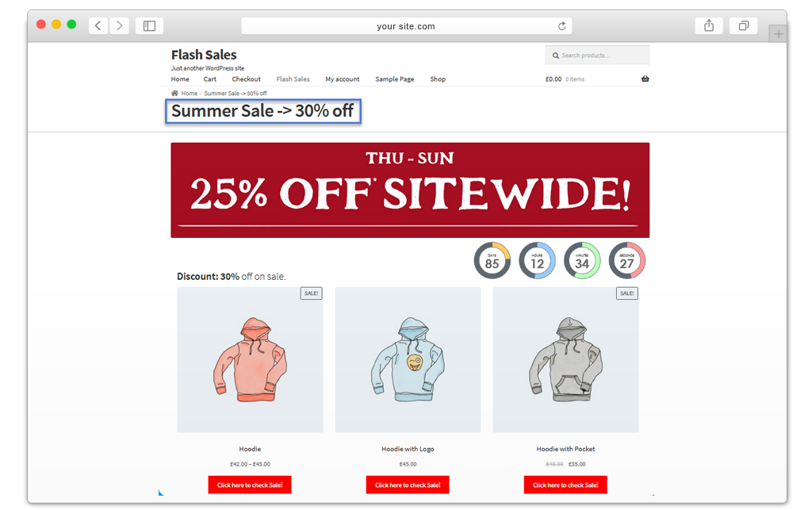The image size is (812, 510).
Task: Open the shopping basket icon
Action: 645,79
